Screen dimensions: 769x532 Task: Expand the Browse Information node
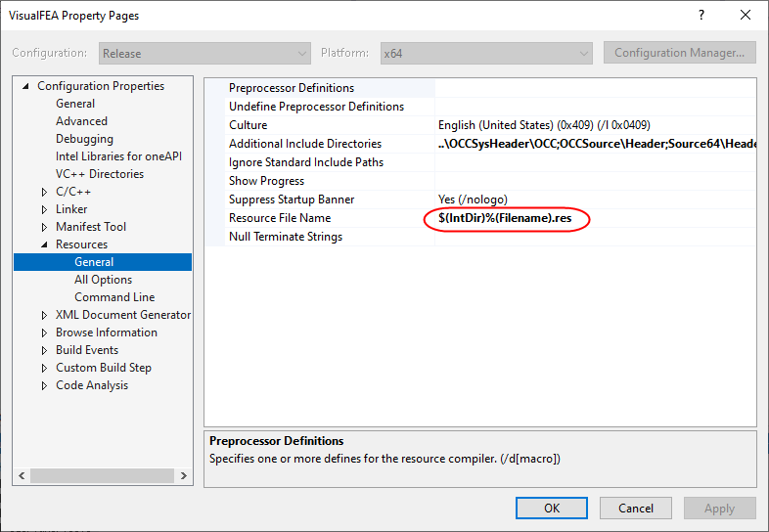(x=44, y=332)
